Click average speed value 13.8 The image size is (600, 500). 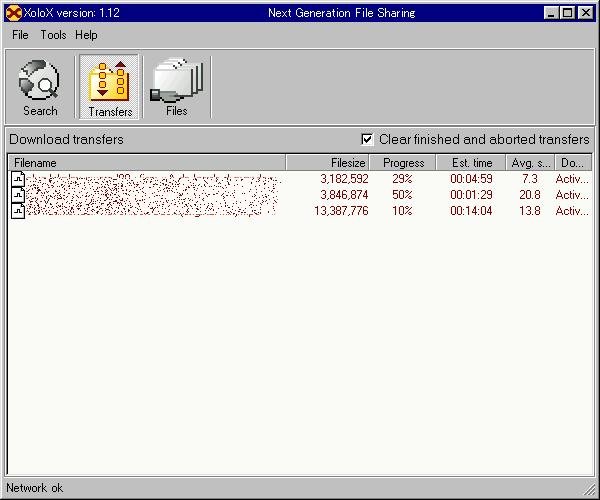(x=530, y=211)
